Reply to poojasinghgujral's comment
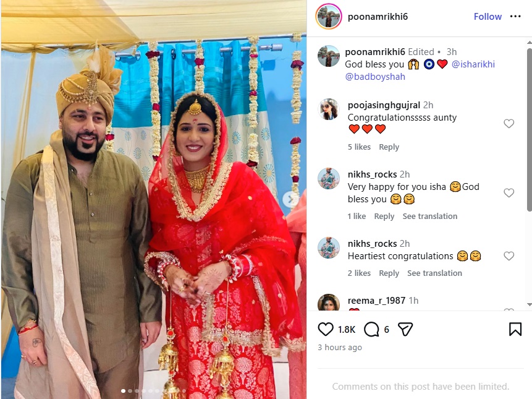 (389, 147)
